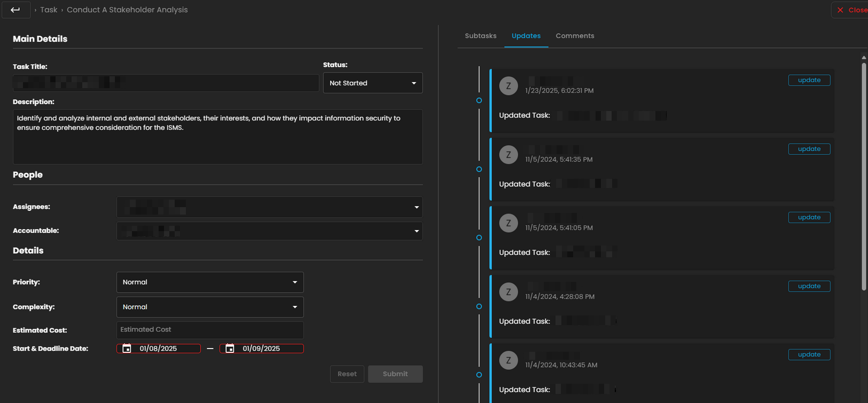Click avatar on 11/5/2024 5:41:35 PM update
This screenshot has width=868, height=403.
click(x=508, y=155)
